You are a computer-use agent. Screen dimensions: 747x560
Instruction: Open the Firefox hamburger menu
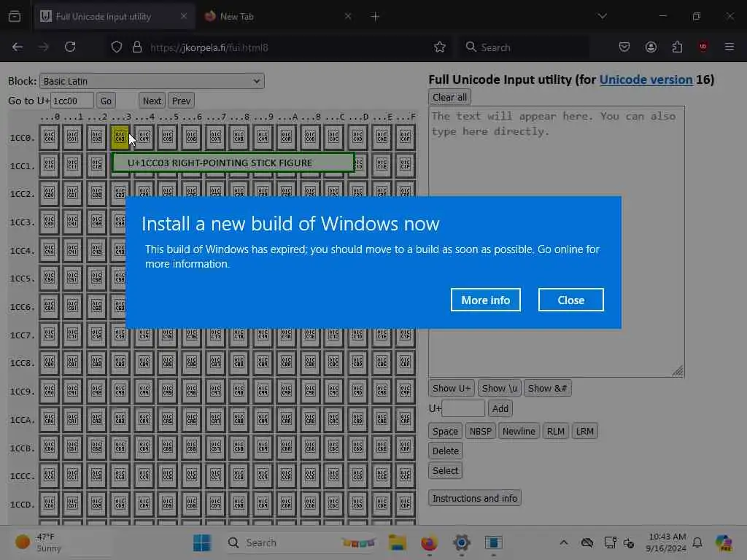729,47
